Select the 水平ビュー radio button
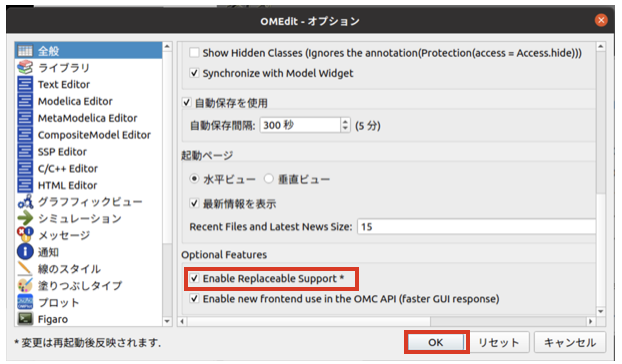The image size is (622, 364). click(194, 179)
